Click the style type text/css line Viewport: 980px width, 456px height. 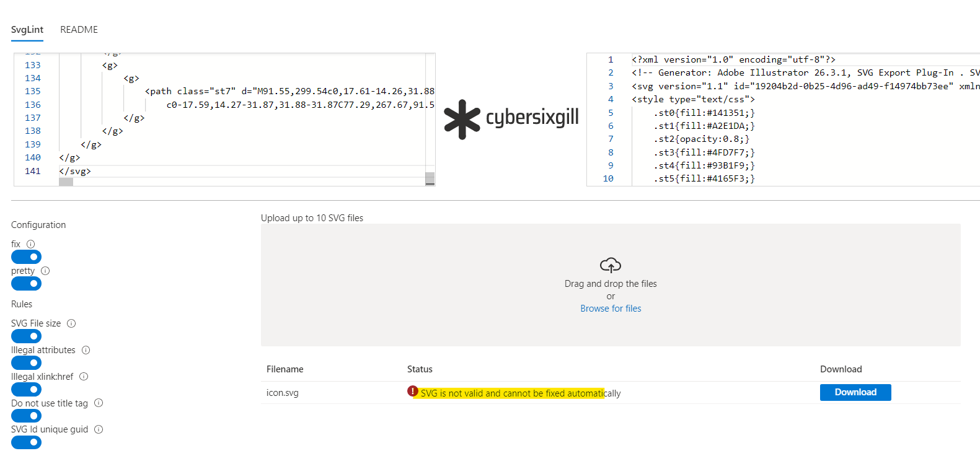(x=693, y=99)
